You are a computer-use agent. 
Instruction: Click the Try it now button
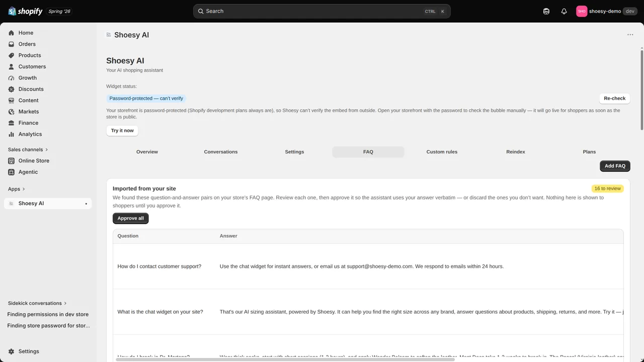click(x=122, y=131)
